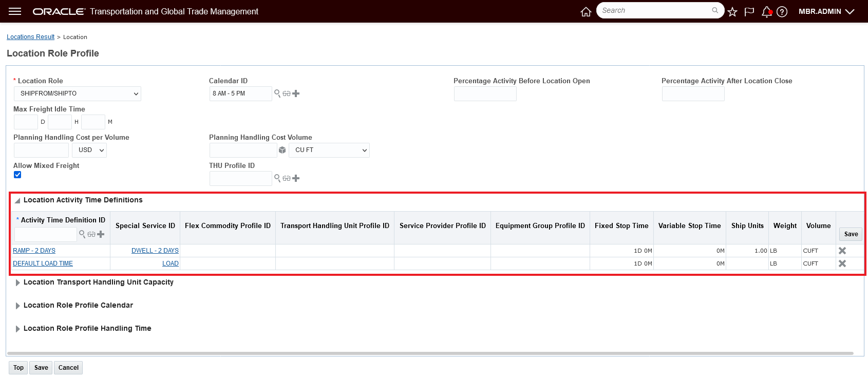The width and height of the screenshot is (868, 377).
Task: Click bottom Save button
Action: pyautogui.click(x=41, y=368)
